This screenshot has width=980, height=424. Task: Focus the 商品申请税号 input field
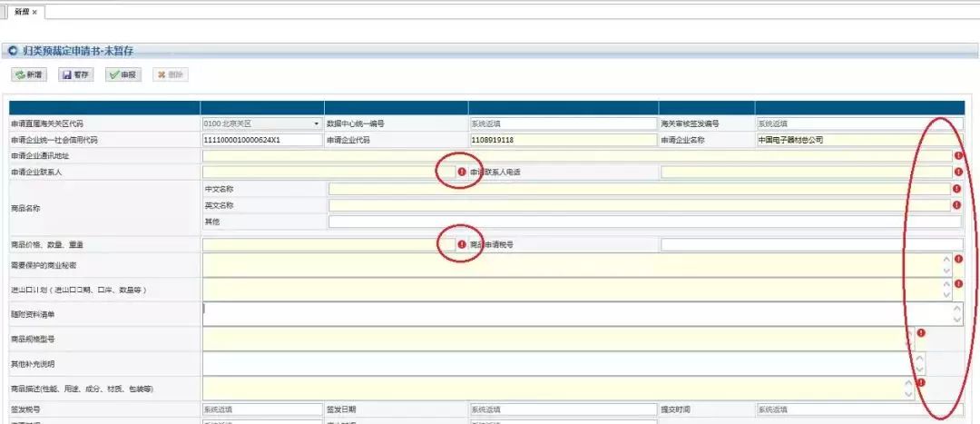[811, 244]
